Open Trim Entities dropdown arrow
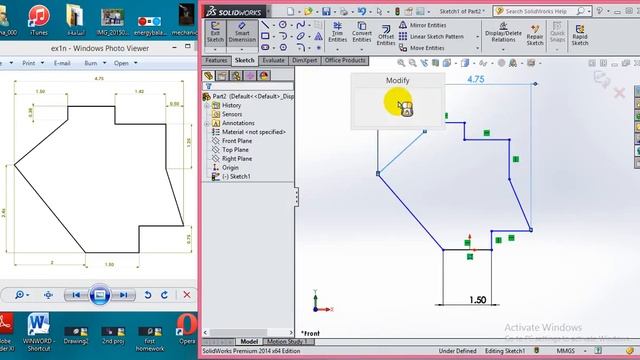Screen dimensions: 640x360 coord(338,50)
